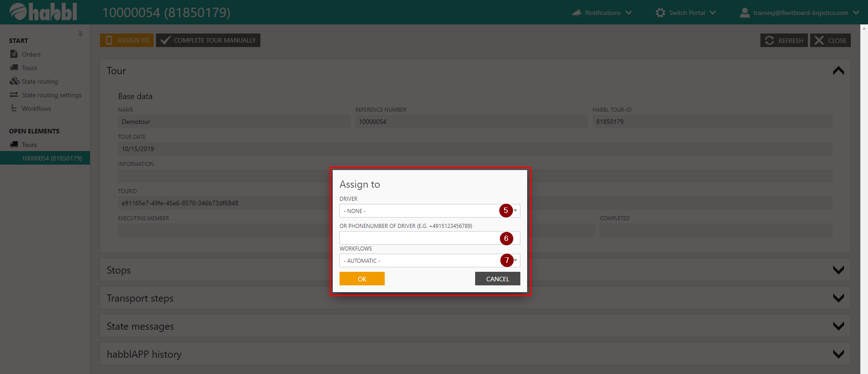Expand the habblAPP history section
The height and width of the screenshot is (374, 868).
[838, 354]
